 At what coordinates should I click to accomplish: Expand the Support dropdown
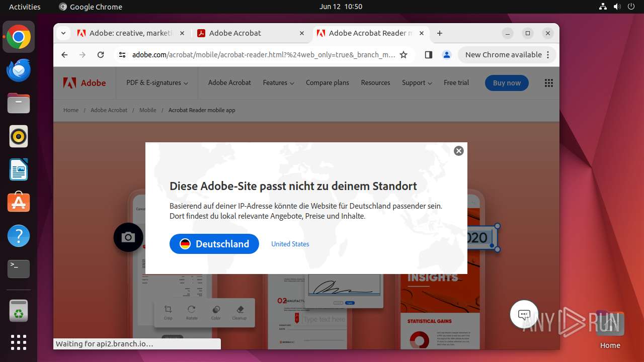pyautogui.click(x=417, y=83)
